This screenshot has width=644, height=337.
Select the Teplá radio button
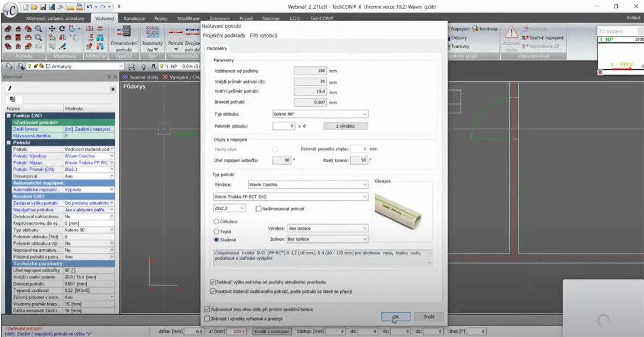(x=216, y=231)
